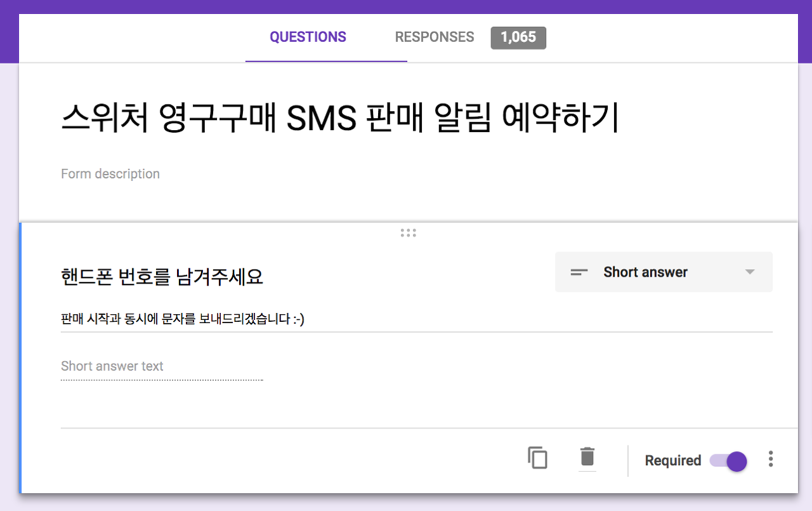Open more options three-dot menu

770,459
